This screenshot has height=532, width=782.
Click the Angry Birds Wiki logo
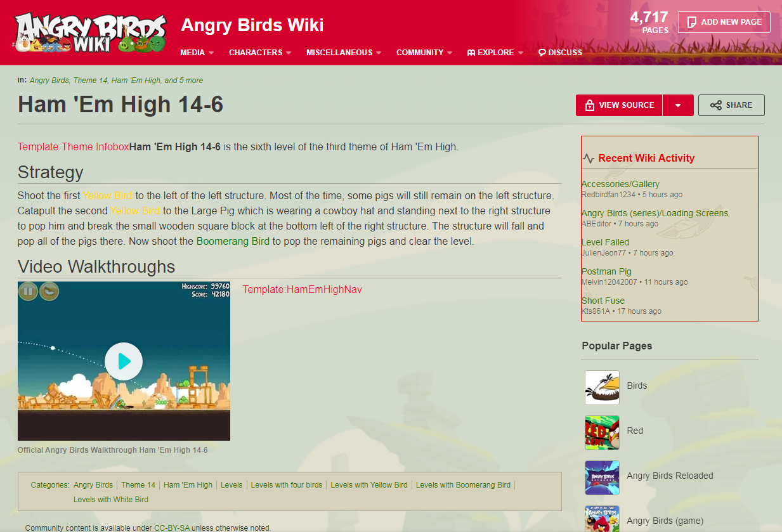pyautogui.click(x=90, y=33)
